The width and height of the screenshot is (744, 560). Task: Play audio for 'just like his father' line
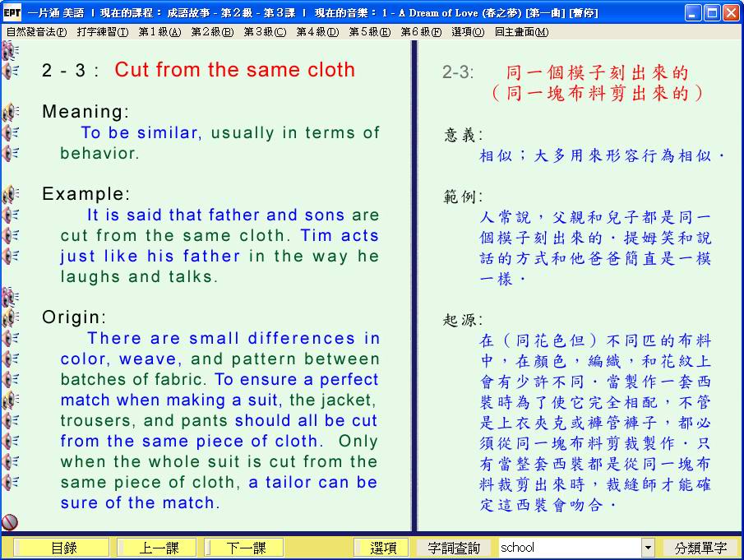click(10, 256)
